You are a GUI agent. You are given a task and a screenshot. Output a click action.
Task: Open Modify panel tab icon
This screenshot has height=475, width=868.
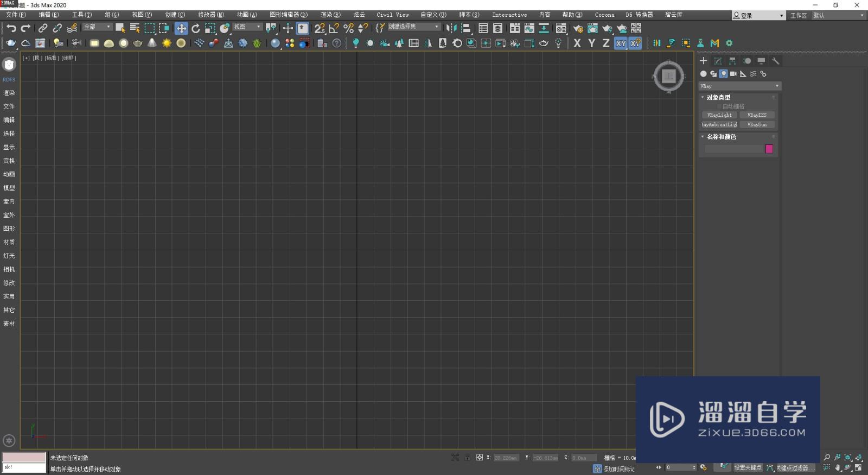pyautogui.click(x=718, y=61)
